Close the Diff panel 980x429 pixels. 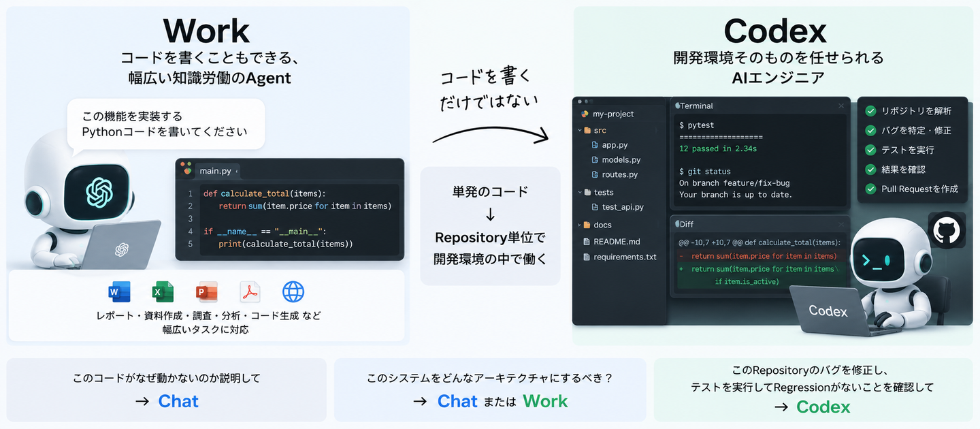[841, 224]
